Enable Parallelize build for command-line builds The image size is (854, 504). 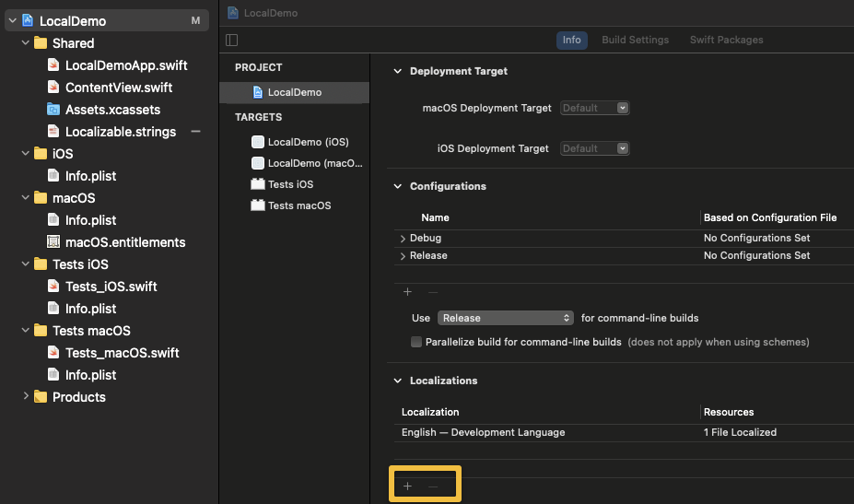click(x=417, y=342)
